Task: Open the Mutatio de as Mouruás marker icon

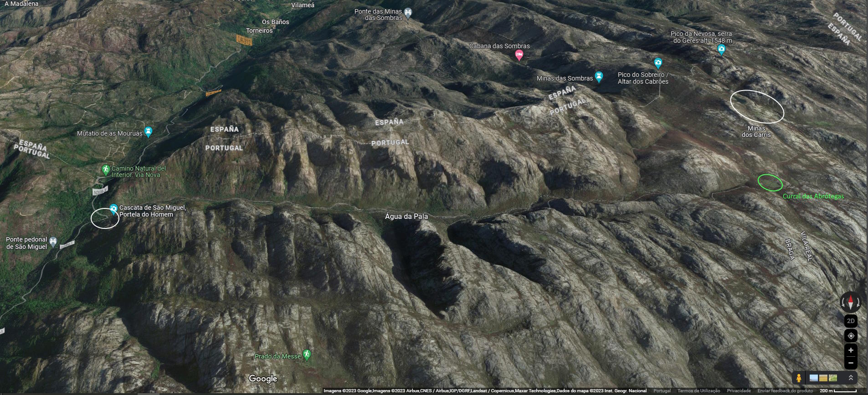Action: coord(148,132)
